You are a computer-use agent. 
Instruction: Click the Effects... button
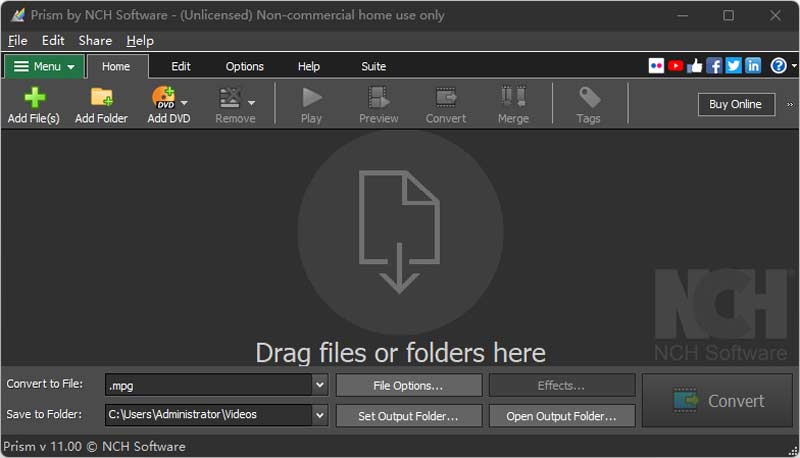point(561,386)
